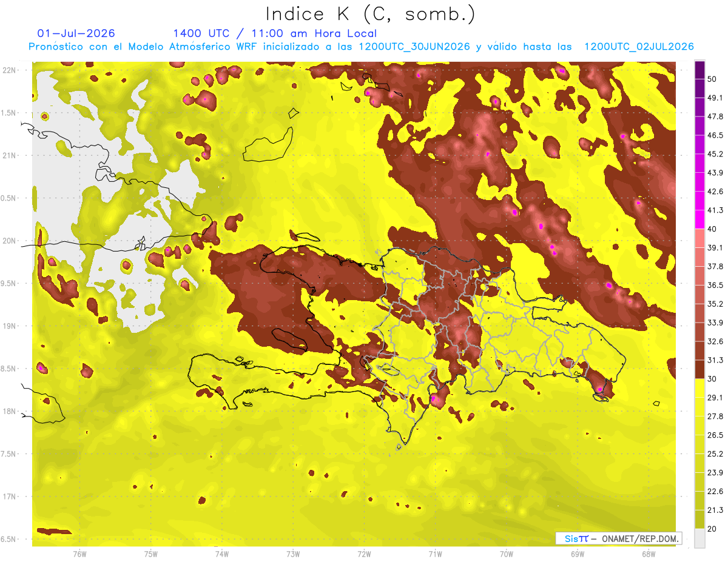
Task: Click the '1400 UTC / 11:00 am Hora Local' text
Action: tap(275, 33)
